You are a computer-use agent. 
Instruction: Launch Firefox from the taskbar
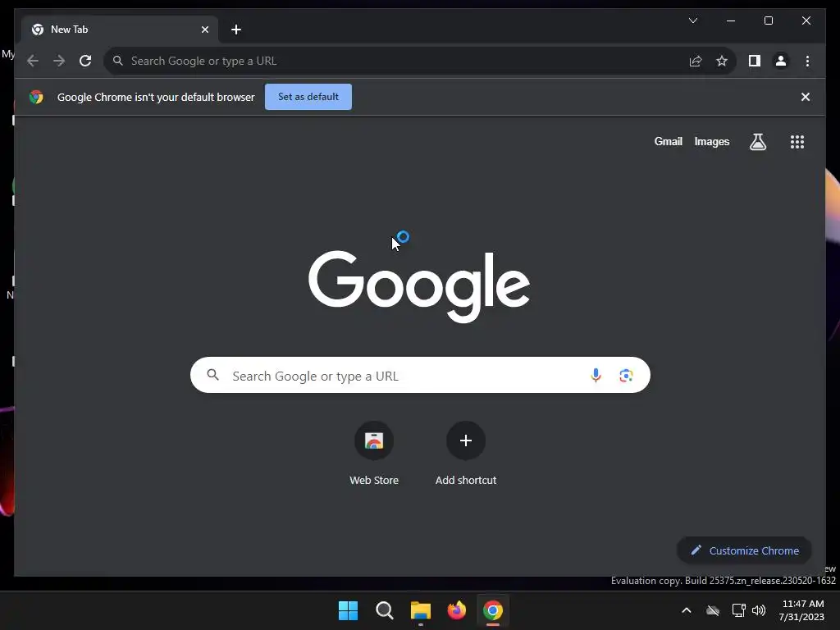click(x=456, y=610)
